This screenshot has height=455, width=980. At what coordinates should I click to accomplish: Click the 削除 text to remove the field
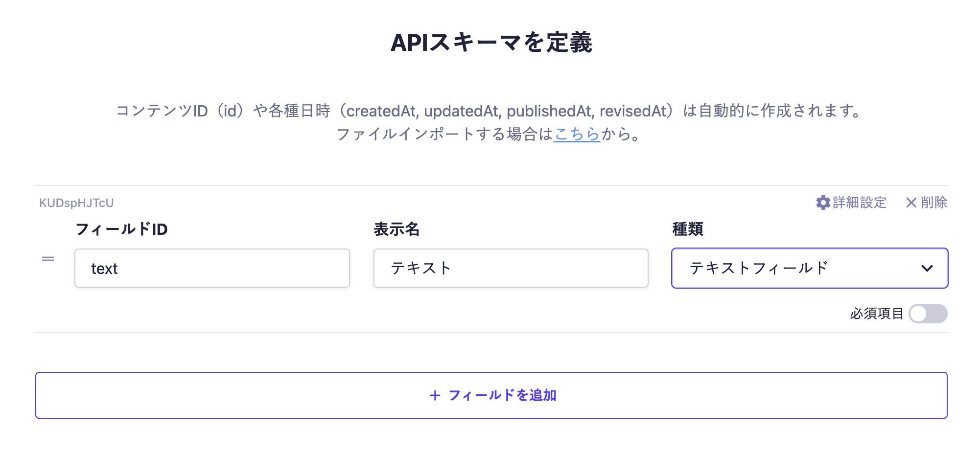pyautogui.click(x=933, y=203)
